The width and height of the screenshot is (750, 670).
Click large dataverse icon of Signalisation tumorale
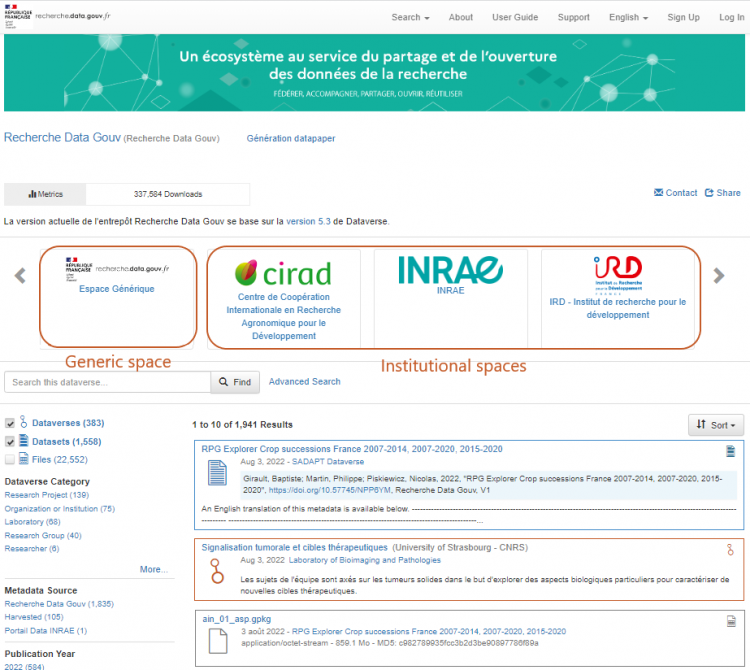click(x=217, y=571)
